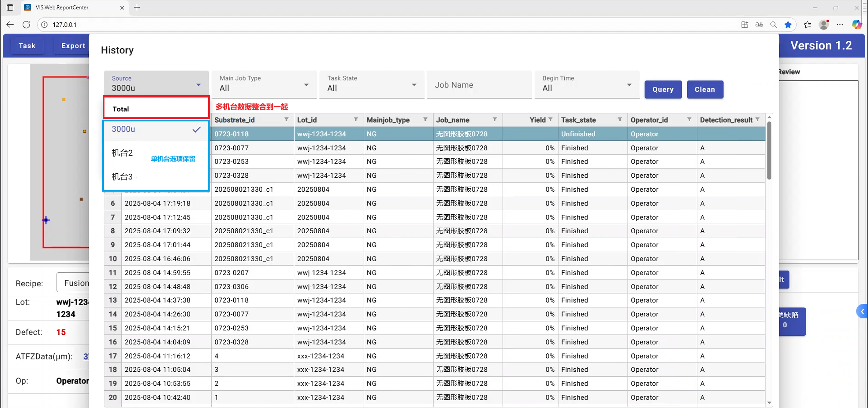Click the Detection_result column filter icon
The image size is (868, 408).
click(757, 119)
